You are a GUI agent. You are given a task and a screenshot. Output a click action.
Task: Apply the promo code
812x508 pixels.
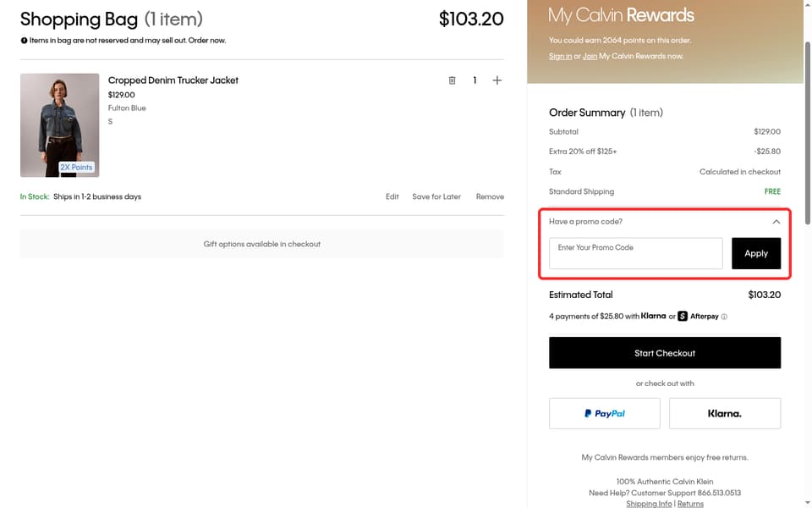[755, 253]
